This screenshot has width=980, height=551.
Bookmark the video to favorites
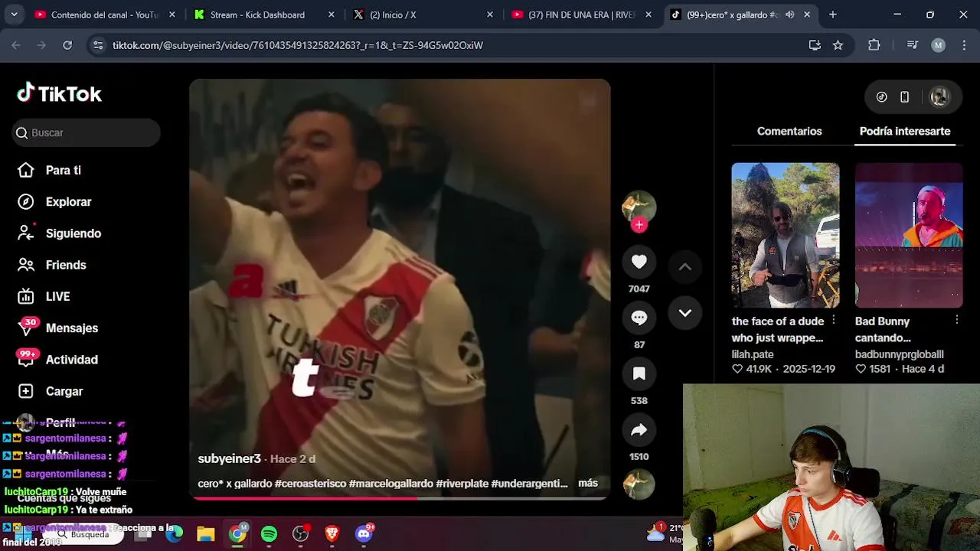tap(639, 373)
